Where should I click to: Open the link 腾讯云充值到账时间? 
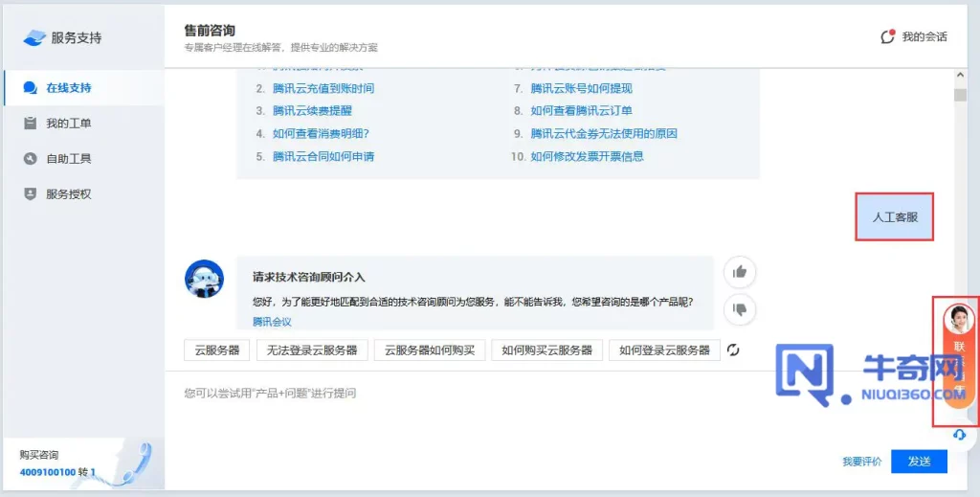pyautogui.click(x=323, y=88)
